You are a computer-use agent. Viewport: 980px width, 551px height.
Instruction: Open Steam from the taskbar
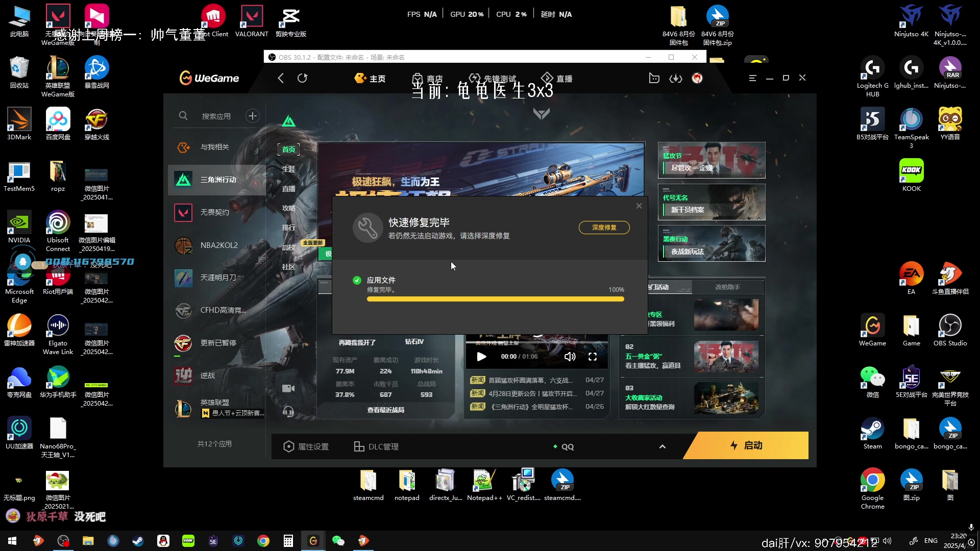tap(138, 541)
